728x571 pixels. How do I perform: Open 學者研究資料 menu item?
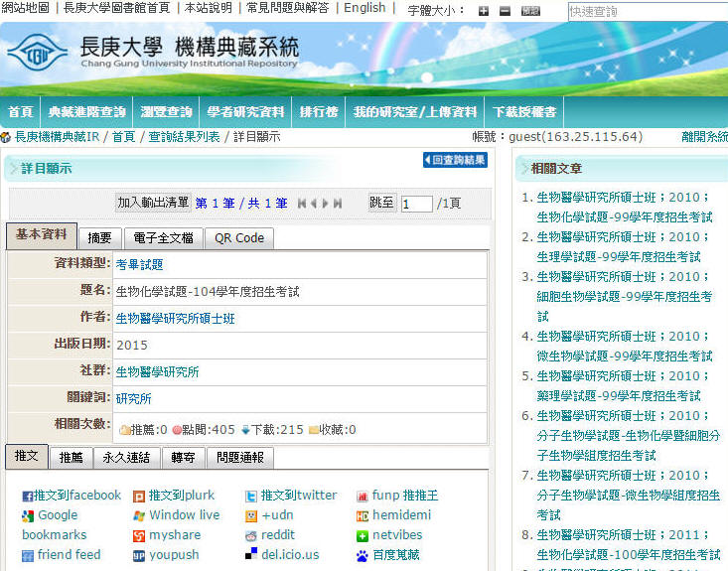tap(245, 112)
